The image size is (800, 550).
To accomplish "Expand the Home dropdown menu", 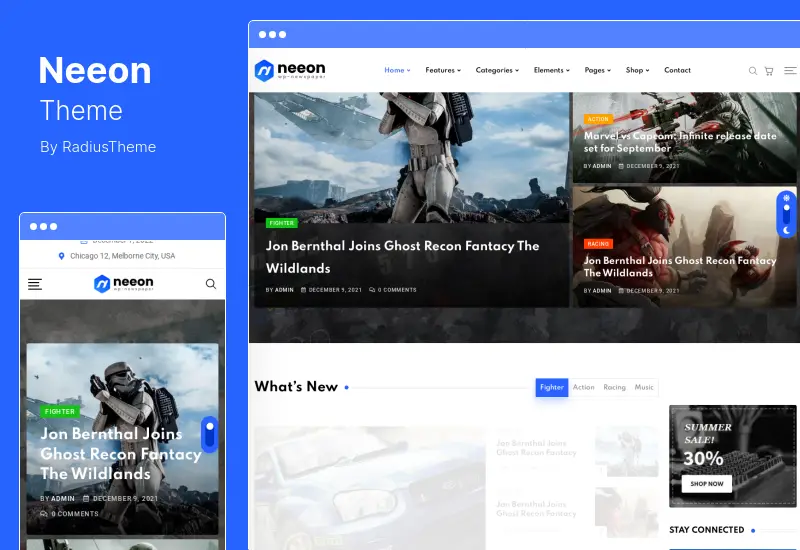I will coord(397,70).
